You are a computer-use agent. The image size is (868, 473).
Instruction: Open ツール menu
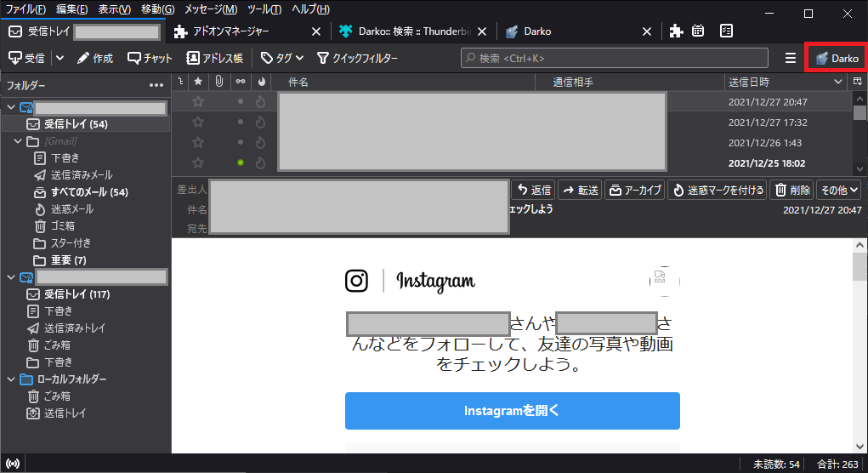[x=264, y=9]
